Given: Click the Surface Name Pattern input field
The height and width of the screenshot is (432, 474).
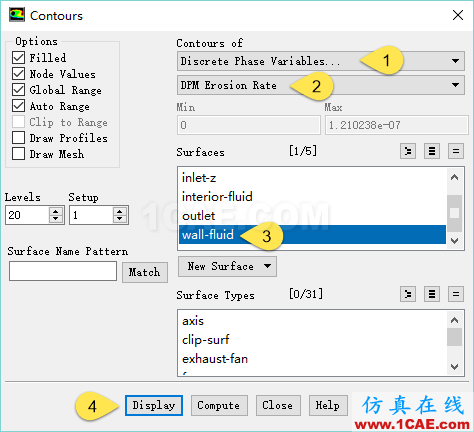Looking at the screenshot, I should [63, 271].
